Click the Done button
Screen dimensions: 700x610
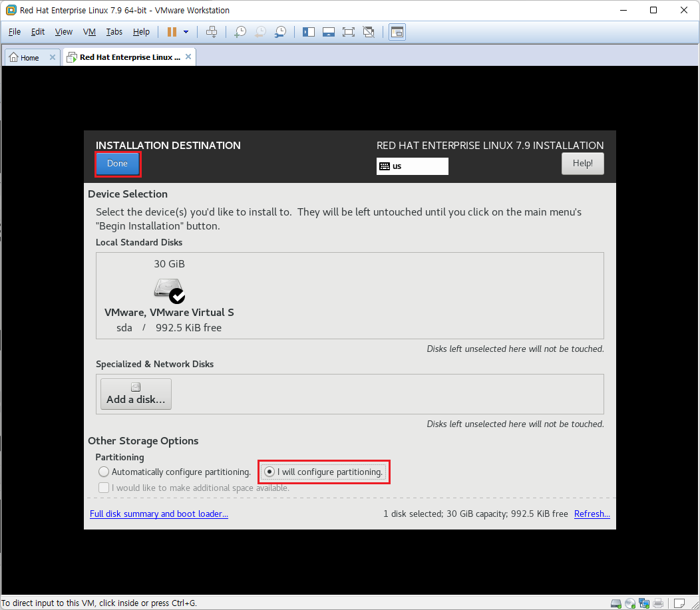(117, 164)
